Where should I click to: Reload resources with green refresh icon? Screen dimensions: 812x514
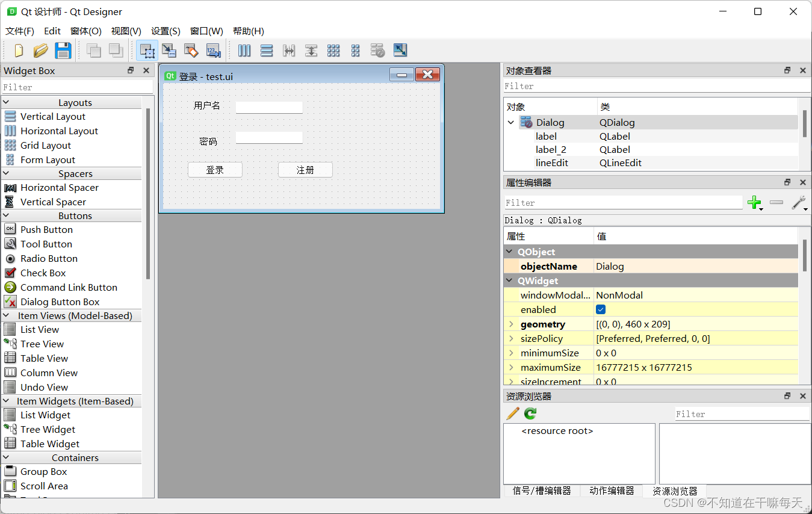(530, 413)
